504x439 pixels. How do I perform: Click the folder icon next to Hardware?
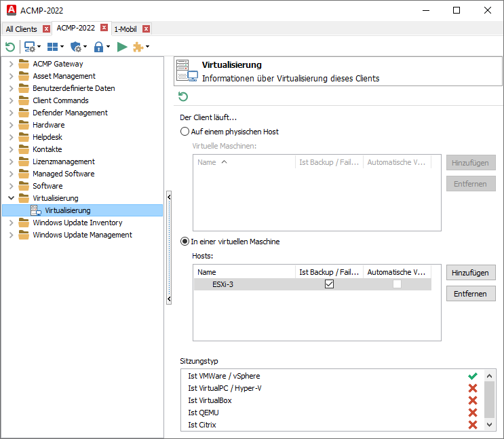tap(24, 125)
